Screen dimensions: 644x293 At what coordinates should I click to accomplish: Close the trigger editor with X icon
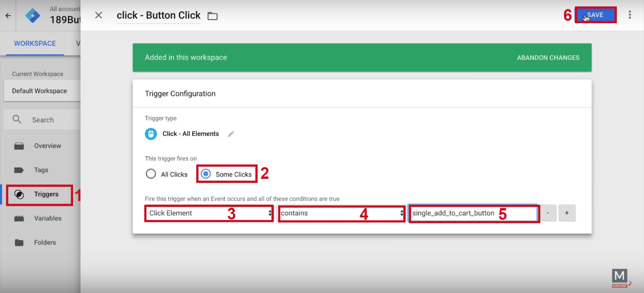click(x=98, y=15)
